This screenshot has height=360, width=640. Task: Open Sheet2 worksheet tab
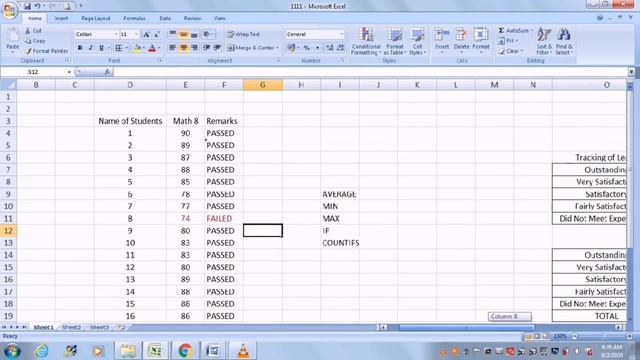click(71, 327)
